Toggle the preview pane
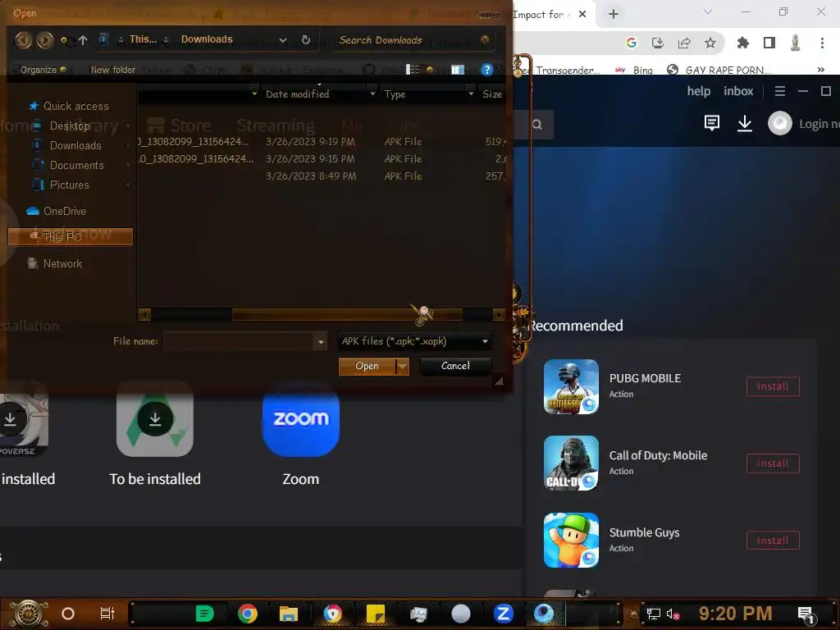Screen dimensions: 840x630 pyautogui.click(x=458, y=70)
